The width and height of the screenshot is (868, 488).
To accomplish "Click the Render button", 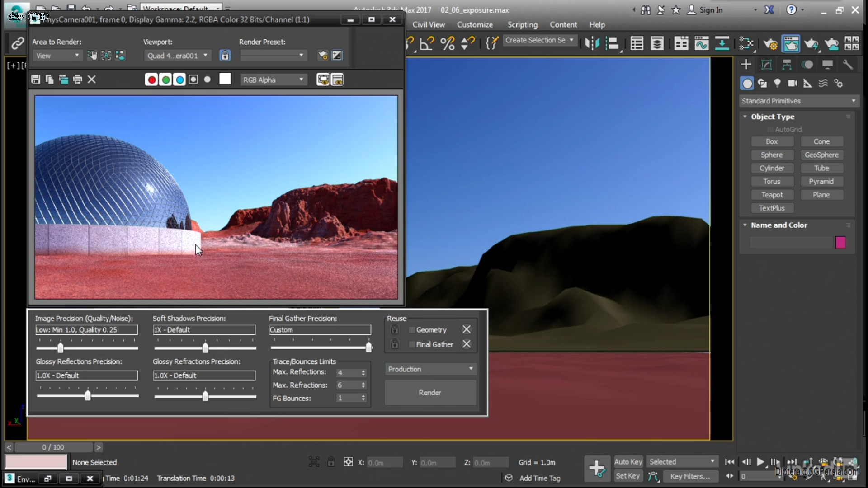I will pyautogui.click(x=430, y=393).
